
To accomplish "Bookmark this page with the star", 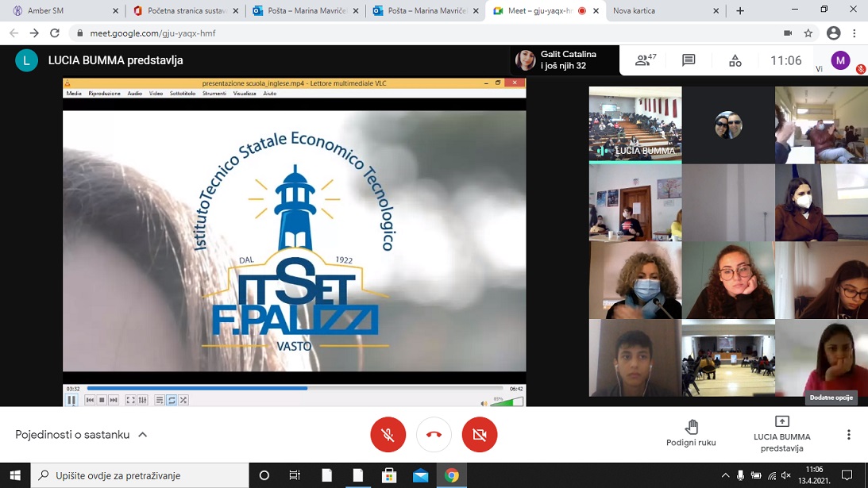I will [808, 33].
